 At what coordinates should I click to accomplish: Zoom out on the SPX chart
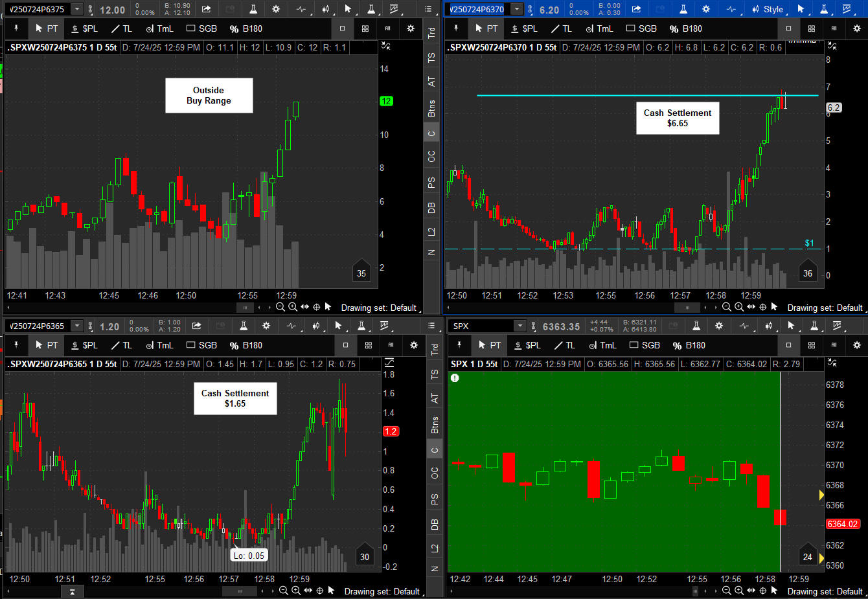(727, 591)
